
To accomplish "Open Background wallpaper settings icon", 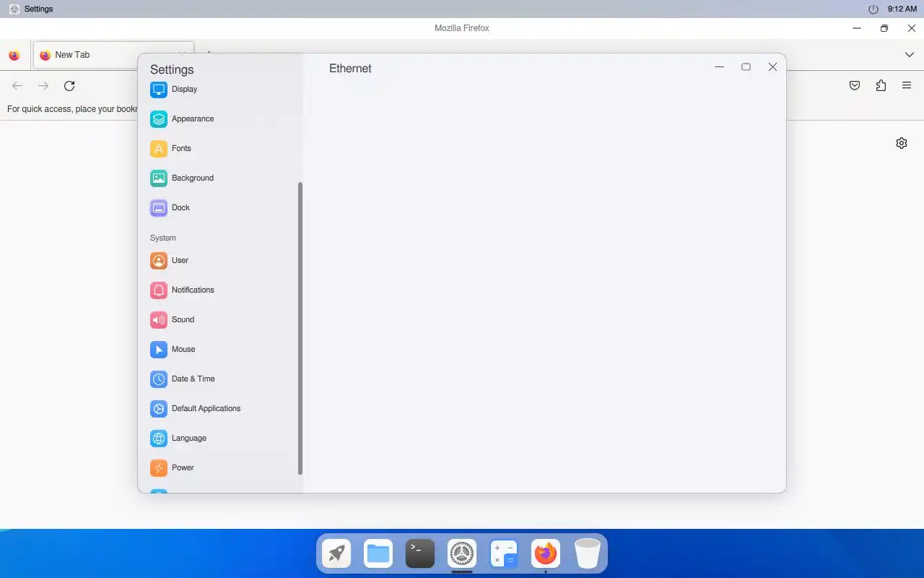I will click(159, 178).
